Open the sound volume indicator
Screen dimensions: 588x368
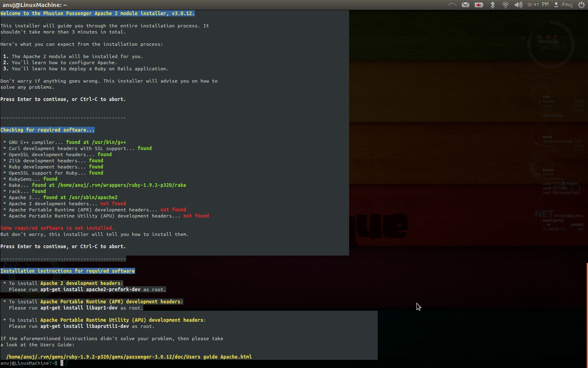coord(519,5)
